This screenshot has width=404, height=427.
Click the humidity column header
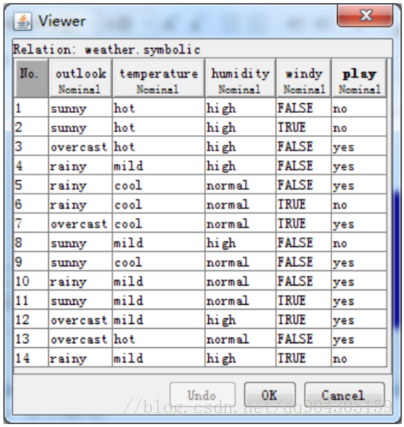[x=240, y=79]
